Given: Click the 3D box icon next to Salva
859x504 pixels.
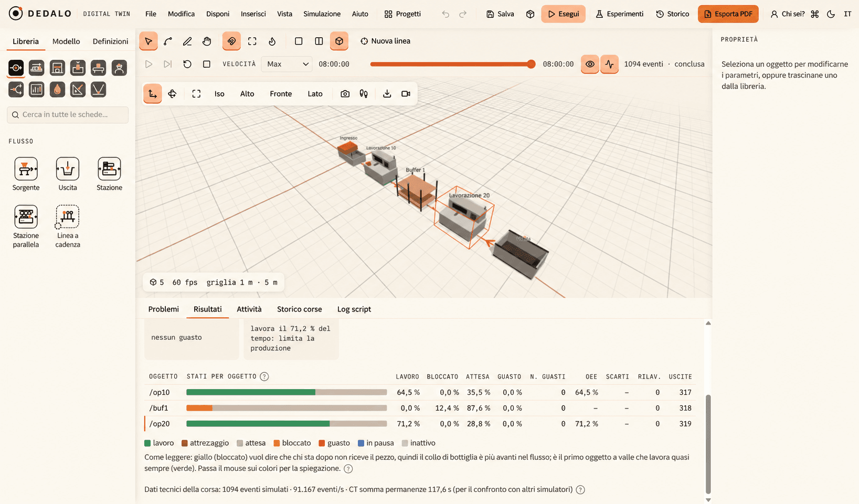Looking at the screenshot, I should click(530, 14).
